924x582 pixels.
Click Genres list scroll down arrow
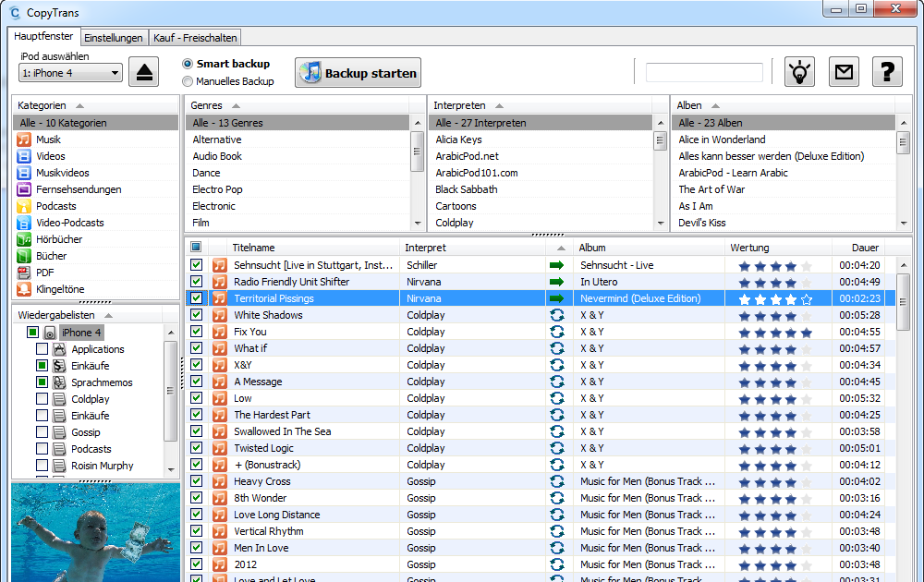coord(418,224)
